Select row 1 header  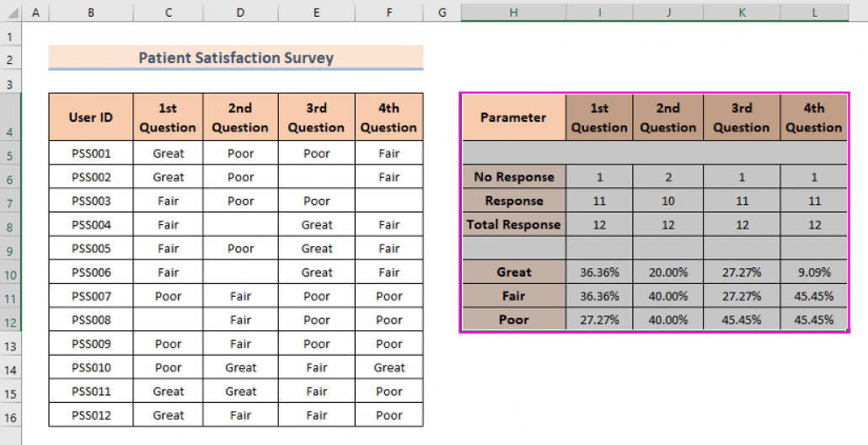click(10, 36)
